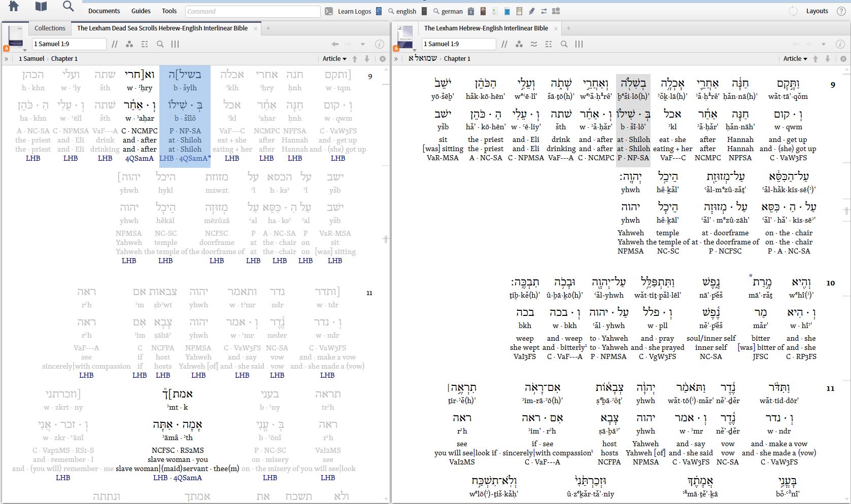Expand the right panel contents sidebar
Image resolution: width=851 pixels, height=504 pixels.
point(396,59)
